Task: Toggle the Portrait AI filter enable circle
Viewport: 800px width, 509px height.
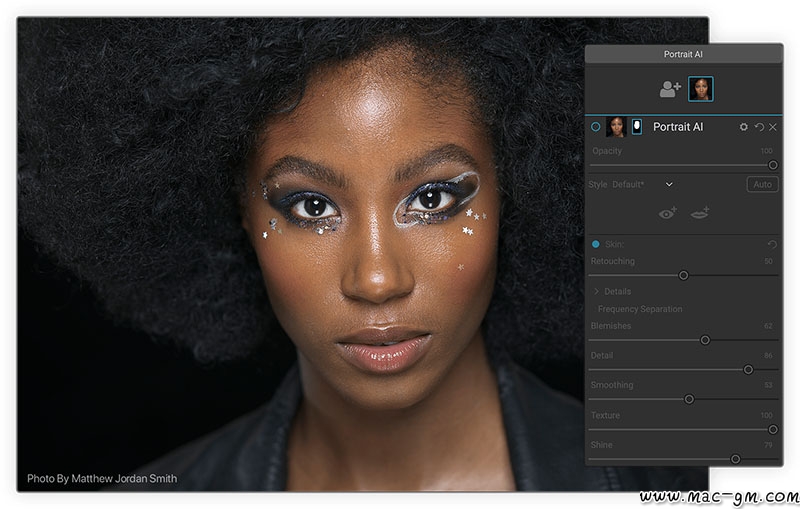Action: pos(595,126)
